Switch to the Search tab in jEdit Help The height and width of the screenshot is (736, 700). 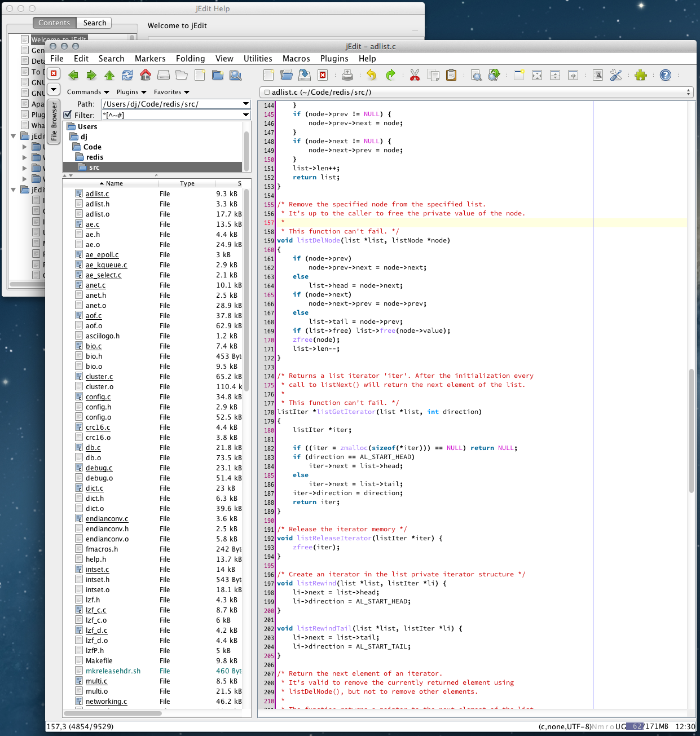95,23
